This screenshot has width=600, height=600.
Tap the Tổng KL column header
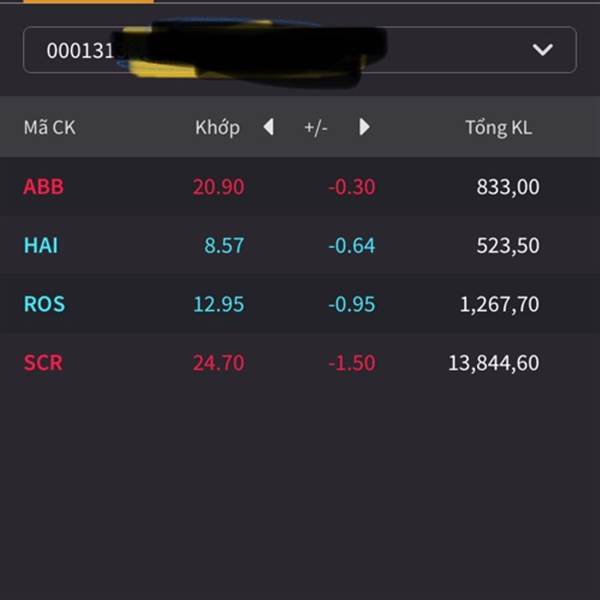[498, 127]
